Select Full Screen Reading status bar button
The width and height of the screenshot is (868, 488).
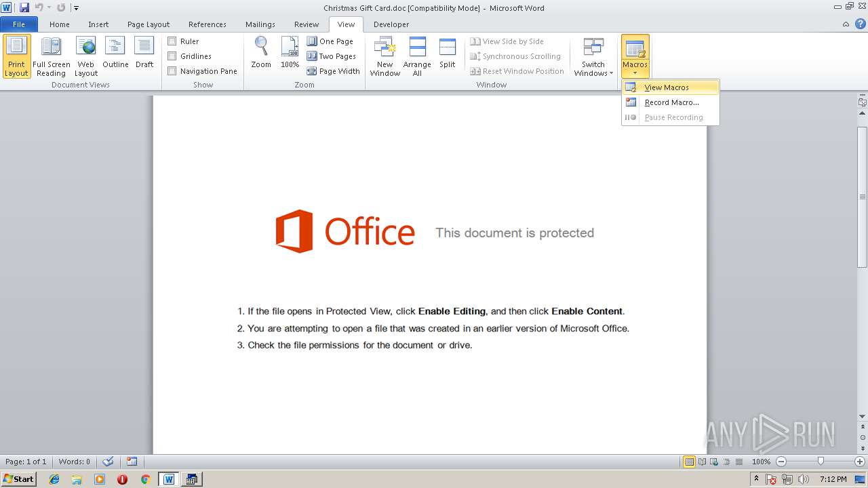tap(702, 462)
